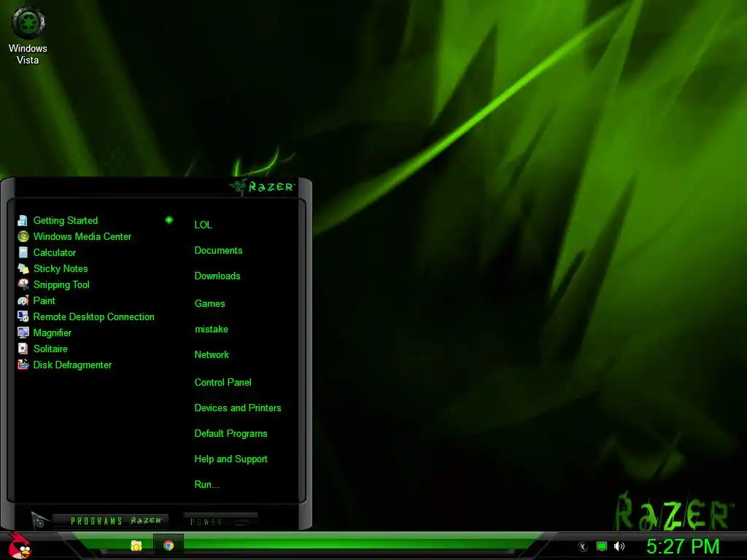Click the Solitaire card icon
The height and width of the screenshot is (560, 747).
click(x=23, y=349)
